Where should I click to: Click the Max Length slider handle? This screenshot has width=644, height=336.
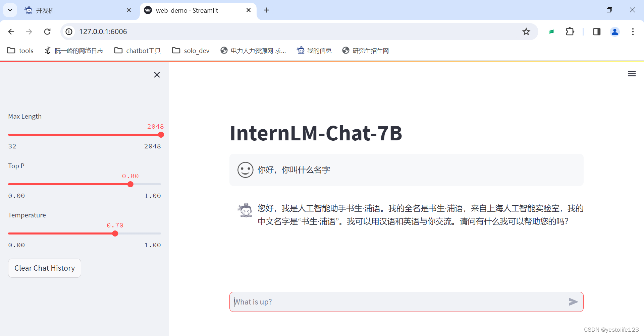pyautogui.click(x=161, y=135)
